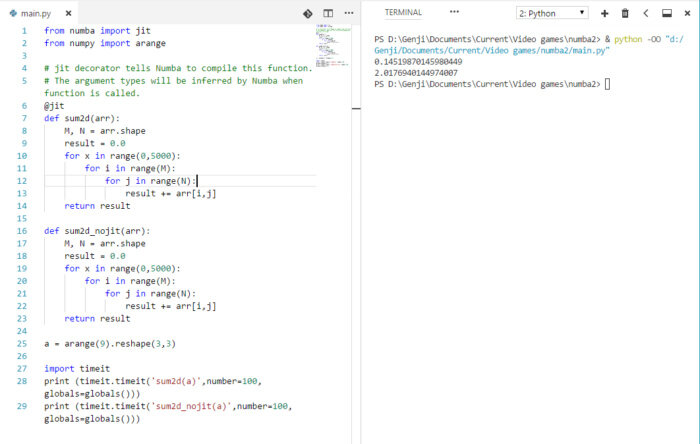Close the terminal panel
Image resolution: width=700 pixels, height=444 pixels.
click(687, 13)
